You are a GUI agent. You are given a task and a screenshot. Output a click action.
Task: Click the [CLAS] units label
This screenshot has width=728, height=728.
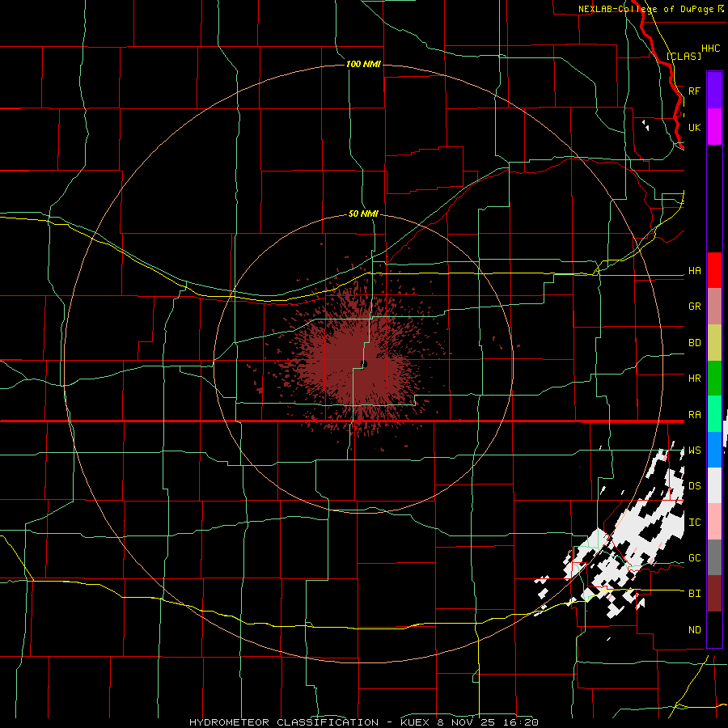click(x=684, y=56)
